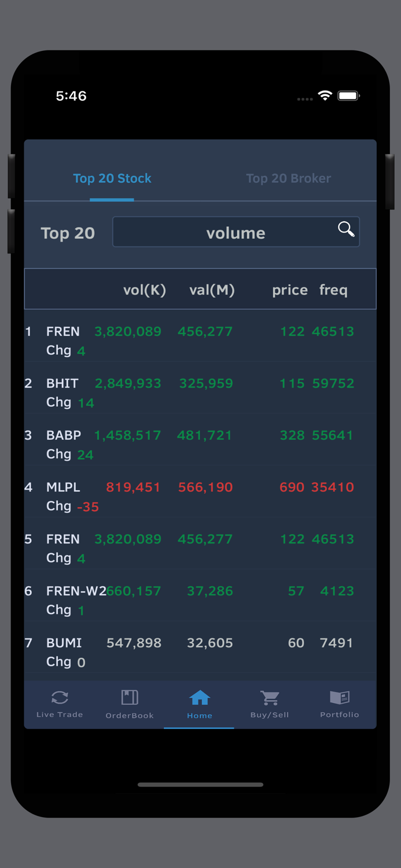Click the search magnifier icon
The width and height of the screenshot is (401, 868).
tap(345, 230)
